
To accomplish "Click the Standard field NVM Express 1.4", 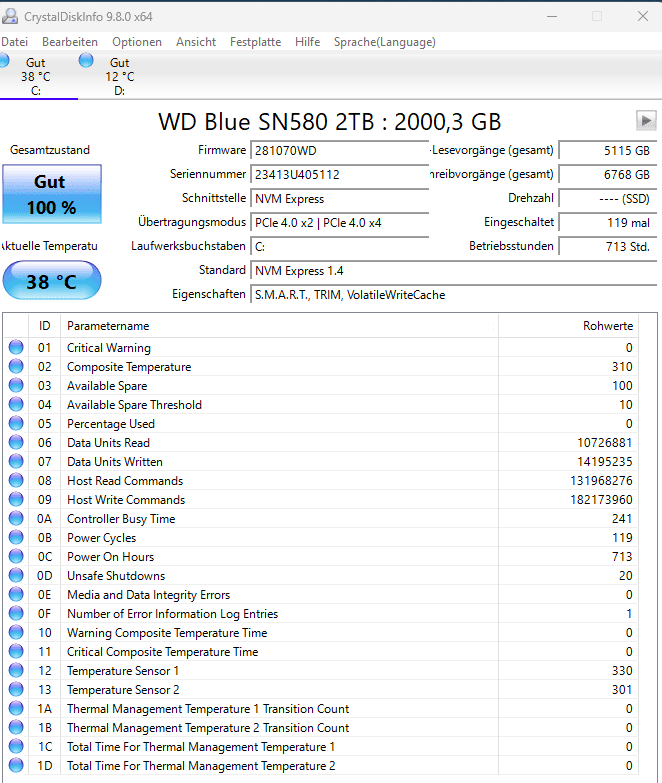I will point(453,270).
